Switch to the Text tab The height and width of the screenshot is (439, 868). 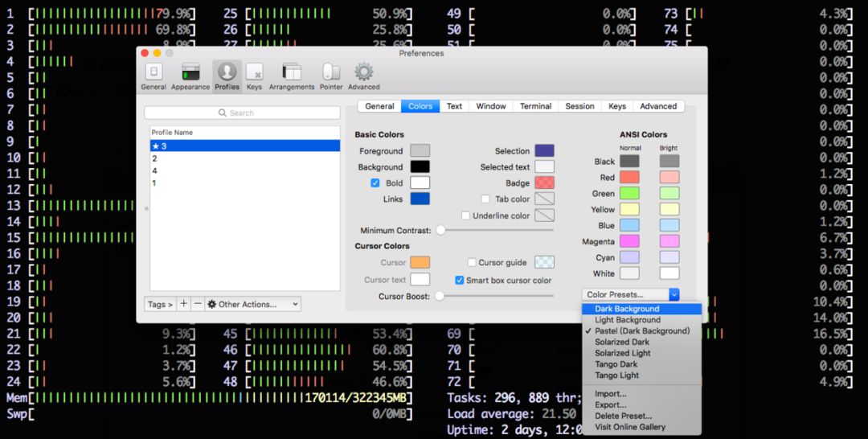tap(454, 106)
